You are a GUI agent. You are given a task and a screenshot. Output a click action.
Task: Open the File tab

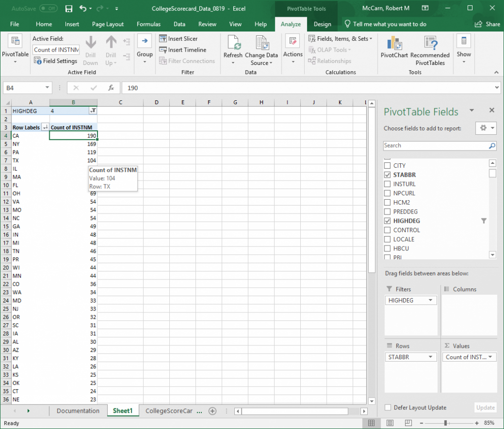14,24
